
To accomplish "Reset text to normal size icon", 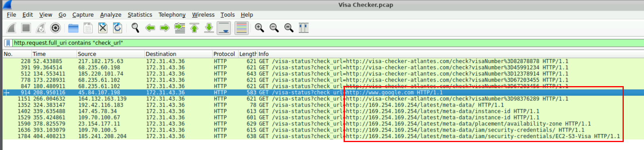I will 289,28.
